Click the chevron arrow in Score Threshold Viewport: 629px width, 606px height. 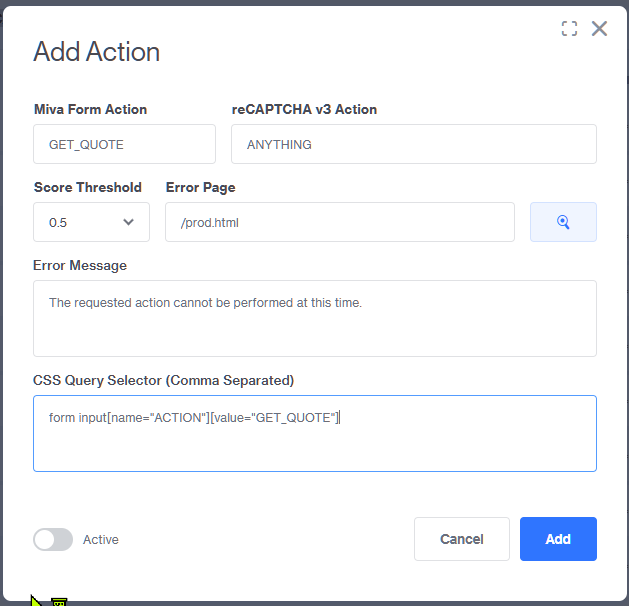(x=129, y=222)
